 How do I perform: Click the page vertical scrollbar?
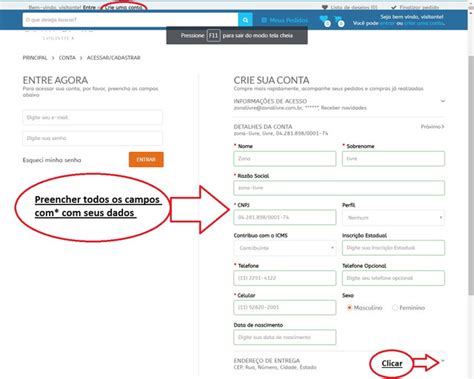coord(471,175)
